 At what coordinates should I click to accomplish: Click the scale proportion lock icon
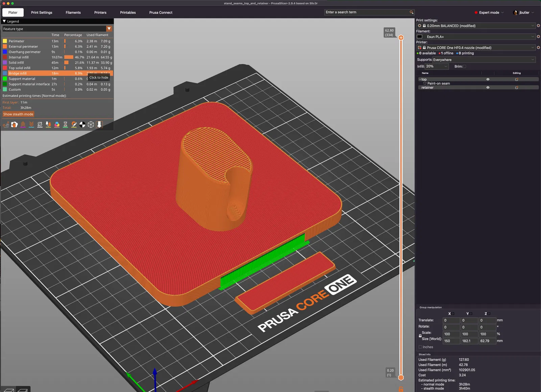click(420, 336)
